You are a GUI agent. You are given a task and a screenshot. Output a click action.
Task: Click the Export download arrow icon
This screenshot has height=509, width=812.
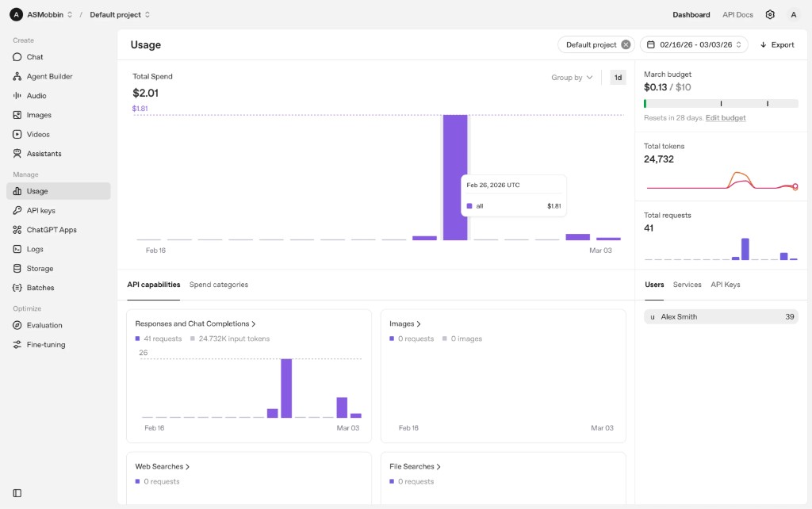pyautogui.click(x=764, y=44)
